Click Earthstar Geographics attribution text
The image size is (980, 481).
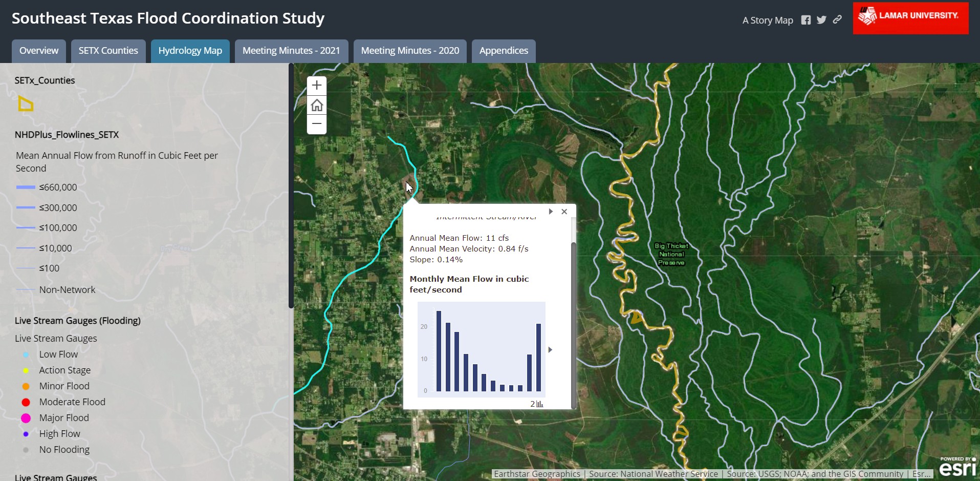[537, 474]
